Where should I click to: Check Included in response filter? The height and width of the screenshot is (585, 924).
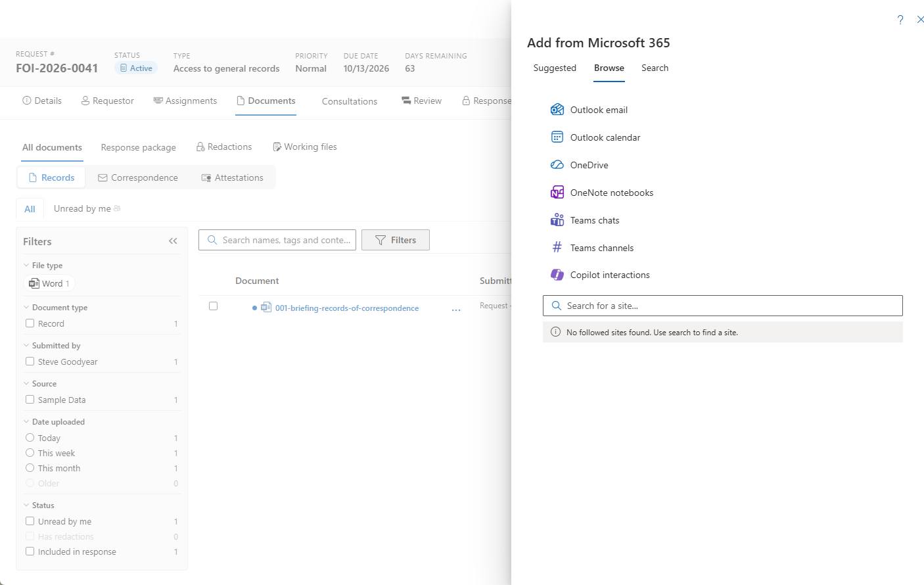click(x=30, y=551)
